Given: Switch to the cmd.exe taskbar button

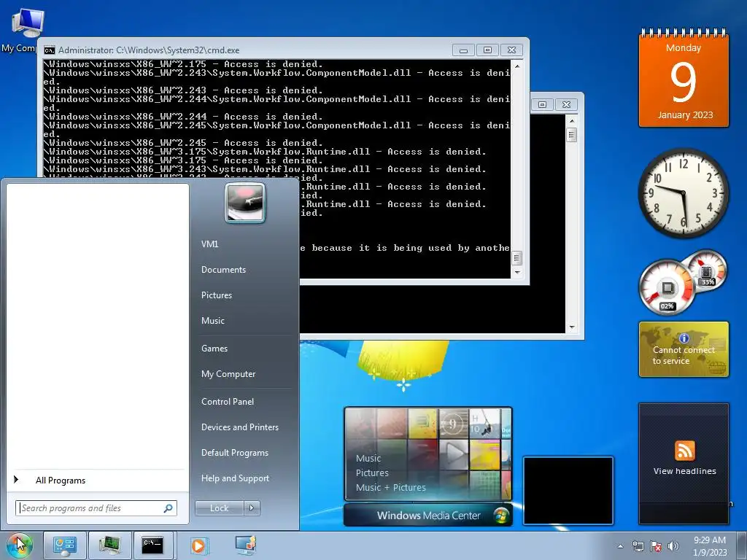Looking at the screenshot, I should tap(153, 545).
